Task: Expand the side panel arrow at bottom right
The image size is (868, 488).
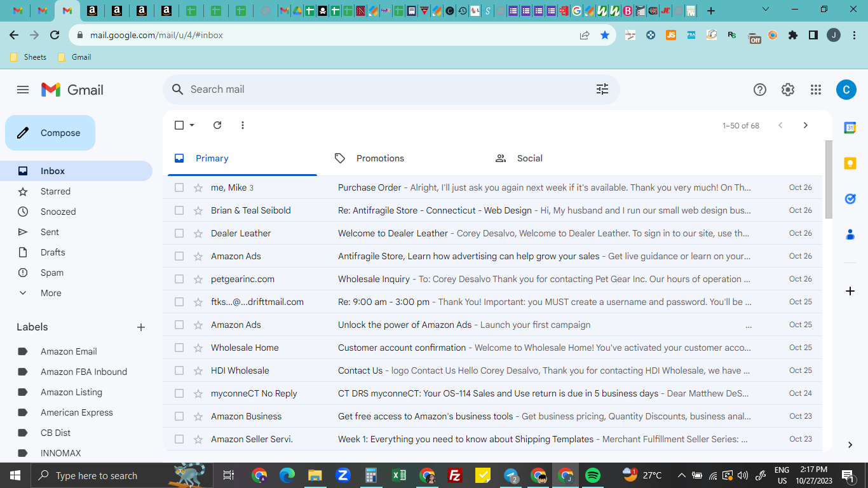Action: tap(850, 445)
